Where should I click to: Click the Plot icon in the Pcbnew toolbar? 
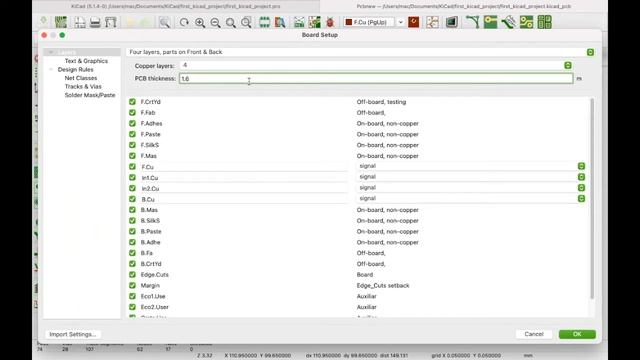click(x=111, y=22)
